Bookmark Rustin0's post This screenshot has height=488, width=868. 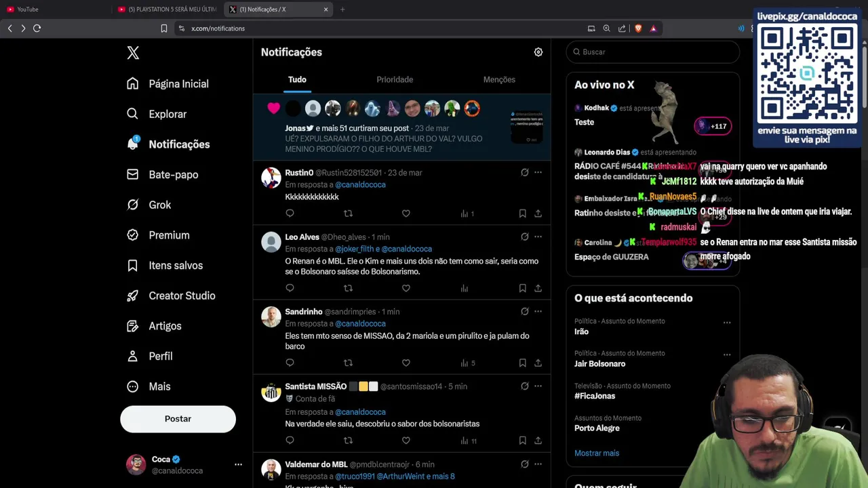tap(522, 213)
